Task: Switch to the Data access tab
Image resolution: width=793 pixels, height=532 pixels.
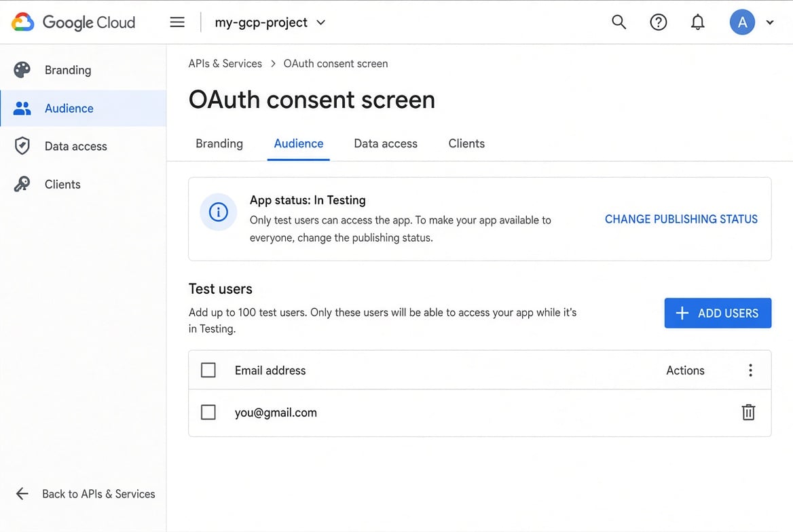Action: coord(386,144)
